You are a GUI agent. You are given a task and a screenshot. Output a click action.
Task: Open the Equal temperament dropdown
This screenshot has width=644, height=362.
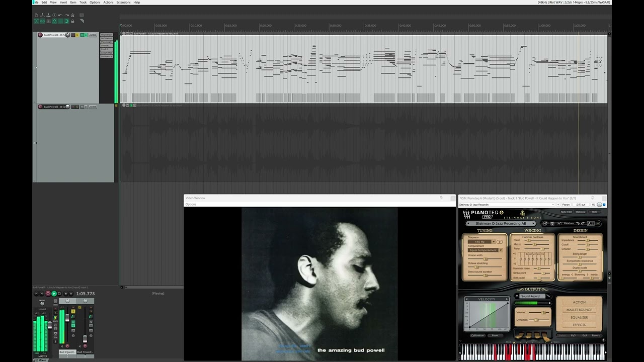[x=485, y=250]
